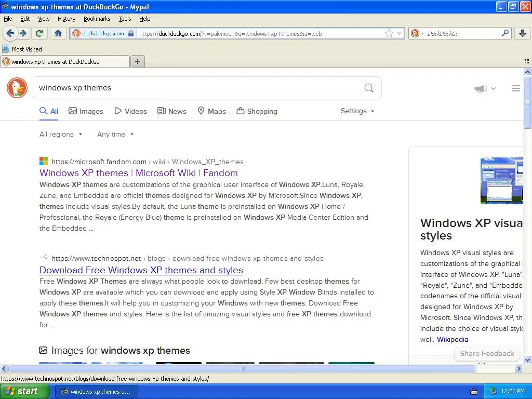Image resolution: width=532 pixels, height=399 pixels.
Task: Open the Help menu
Action: (144, 19)
